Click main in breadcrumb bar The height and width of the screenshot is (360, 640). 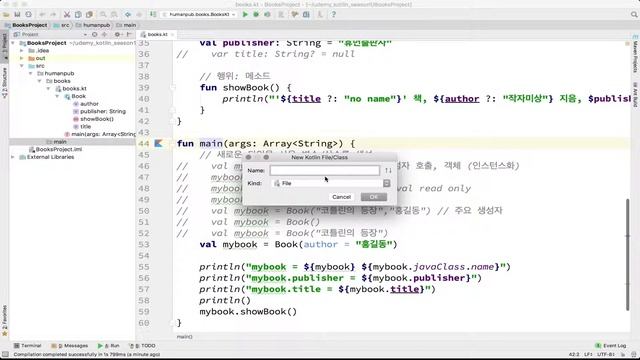coord(126,25)
